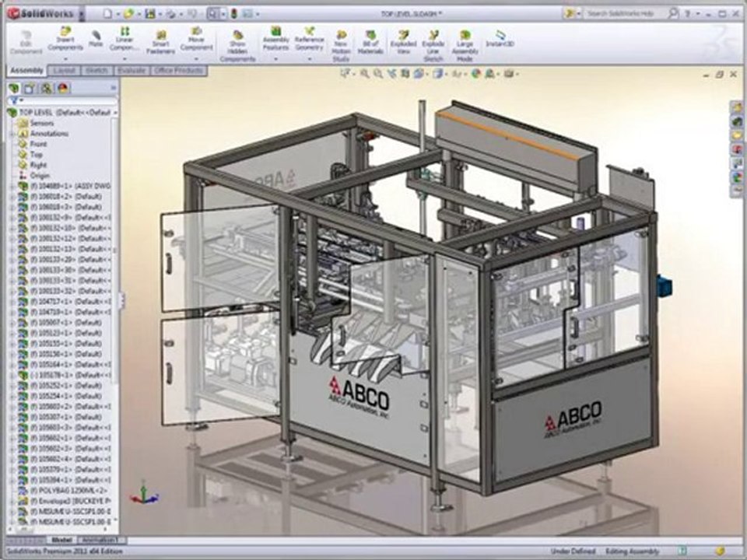Collapse the FeatureManager panel with the chevrons
Image resolution: width=747 pixels, height=560 pixels.
pyautogui.click(x=114, y=88)
